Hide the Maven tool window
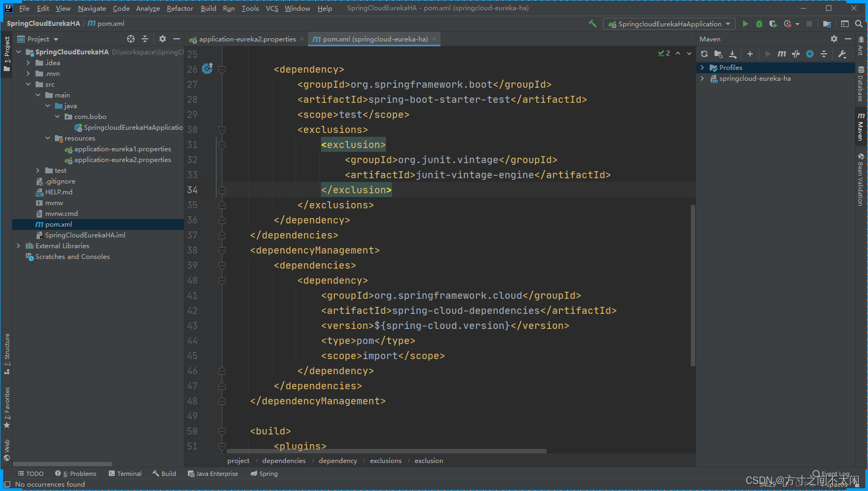Image resolution: width=868 pixels, height=491 pixels. (x=848, y=39)
